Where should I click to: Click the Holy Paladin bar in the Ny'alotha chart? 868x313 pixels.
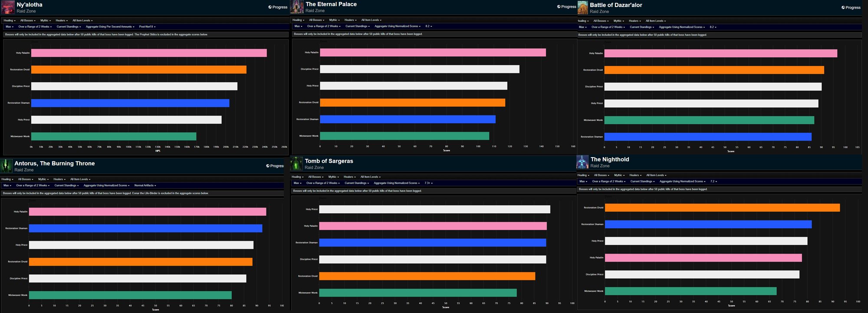pyautogui.click(x=149, y=53)
